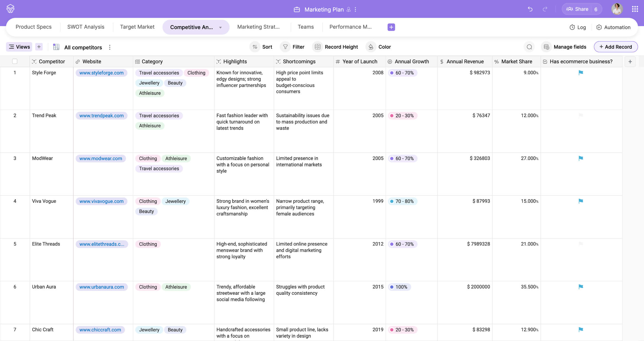This screenshot has height=341, width=644.
Task: Click the search magnifier icon
Action: click(529, 47)
